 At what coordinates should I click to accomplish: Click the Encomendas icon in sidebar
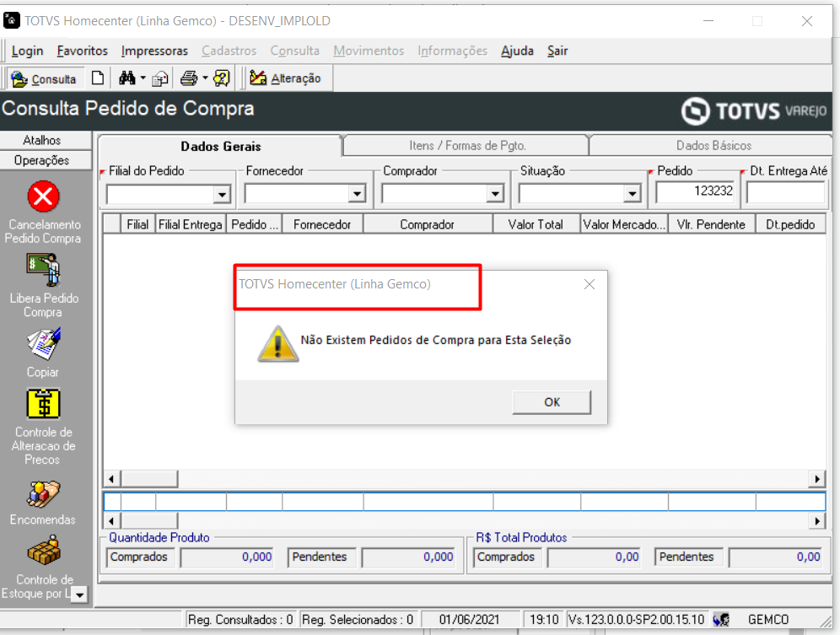click(43, 493)
